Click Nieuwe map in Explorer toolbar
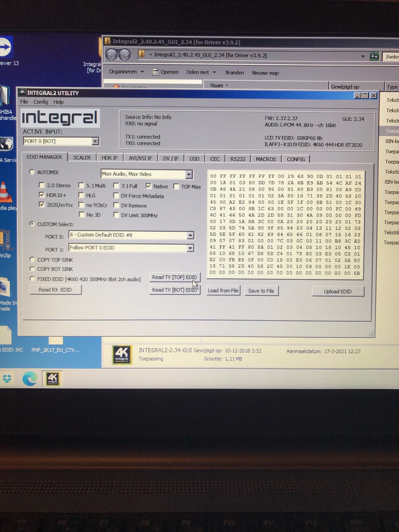The image size is (399, 532). coord(265,73)
